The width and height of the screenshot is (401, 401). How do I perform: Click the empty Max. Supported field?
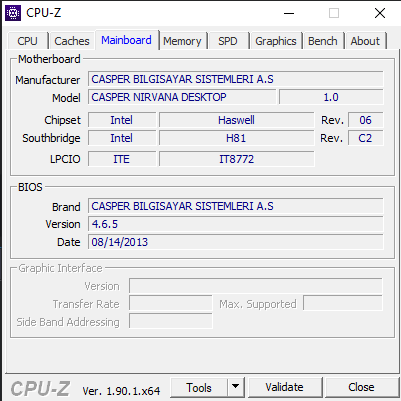click(343, 304)
